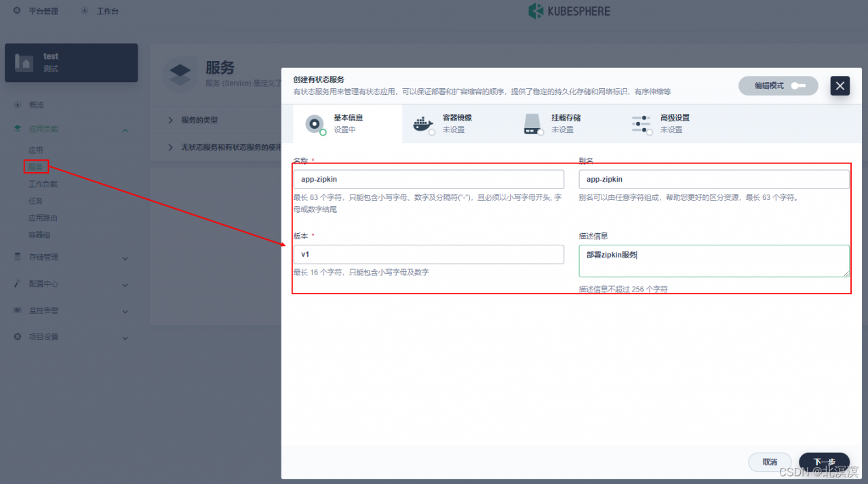This screenshot has width=868, height=484.
Task: Click the storage management sidebar icon
Action: coord(18,257)
